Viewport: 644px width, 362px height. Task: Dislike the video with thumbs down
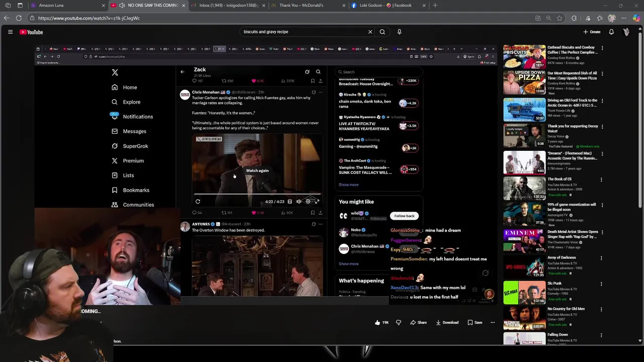point(398,322)
